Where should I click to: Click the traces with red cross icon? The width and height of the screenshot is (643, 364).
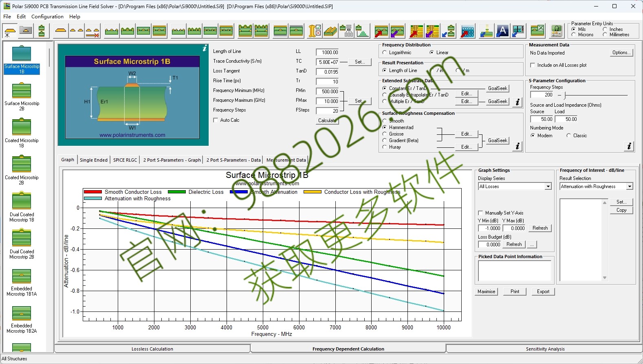pos(92,31)
